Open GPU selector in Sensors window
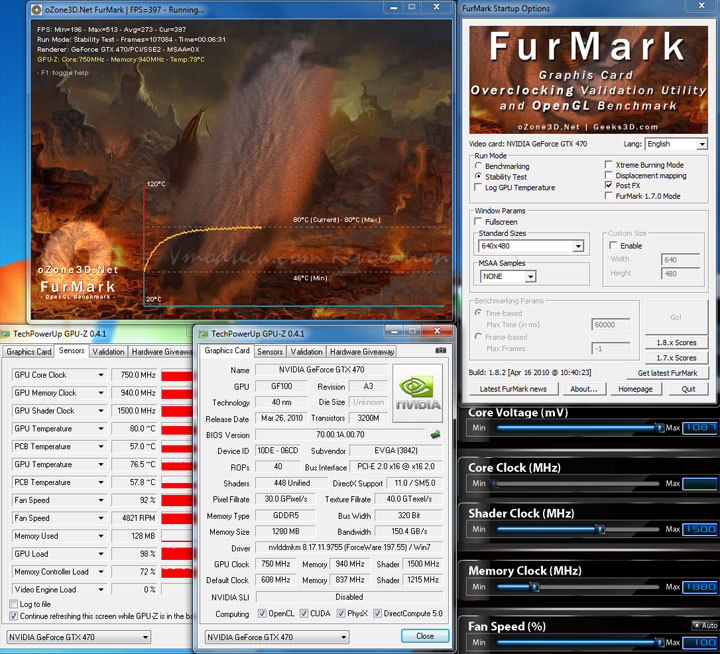The image size is (720, 654). [x=79, y=637]
